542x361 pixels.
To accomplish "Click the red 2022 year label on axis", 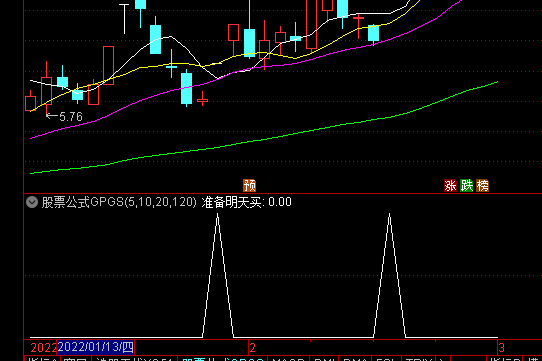I will click(43, 348).
